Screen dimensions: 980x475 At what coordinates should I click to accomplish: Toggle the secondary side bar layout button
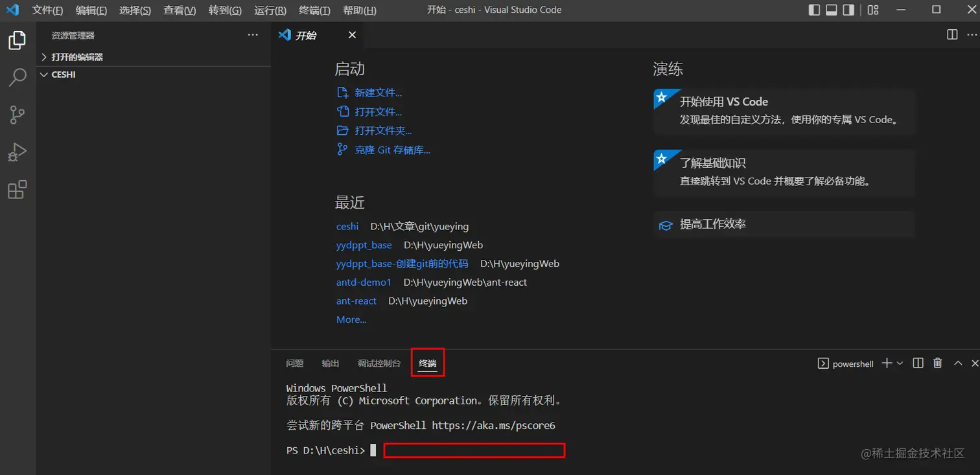point(848,10)
